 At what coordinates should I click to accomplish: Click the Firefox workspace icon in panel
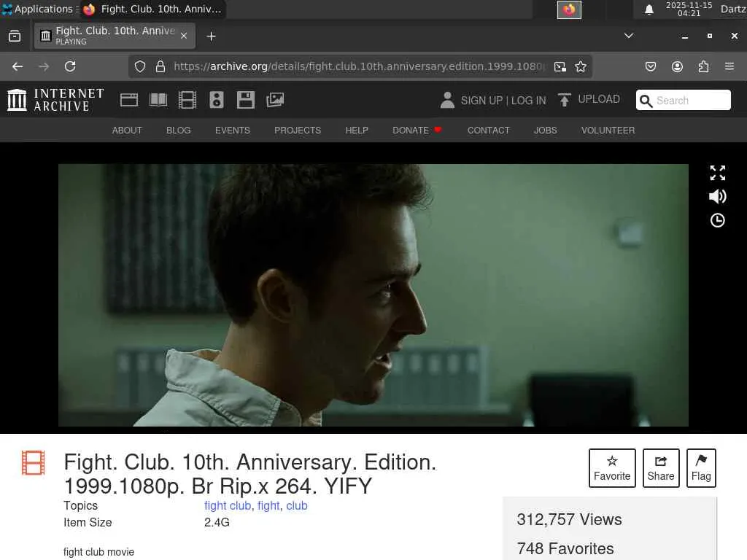(569, 9)
